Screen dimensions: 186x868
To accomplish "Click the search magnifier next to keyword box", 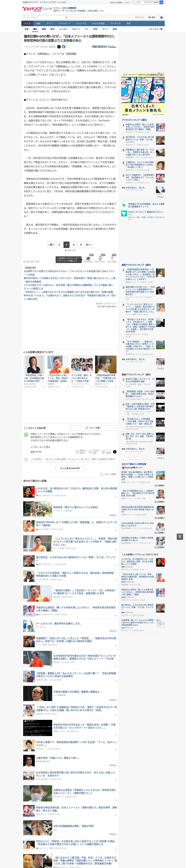I will click(x=66, y=18).
